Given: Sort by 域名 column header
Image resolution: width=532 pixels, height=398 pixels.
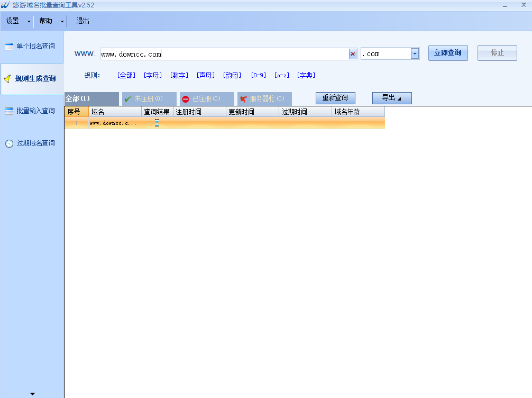Looking at the screenshot, I should click(x=115, y=112).
